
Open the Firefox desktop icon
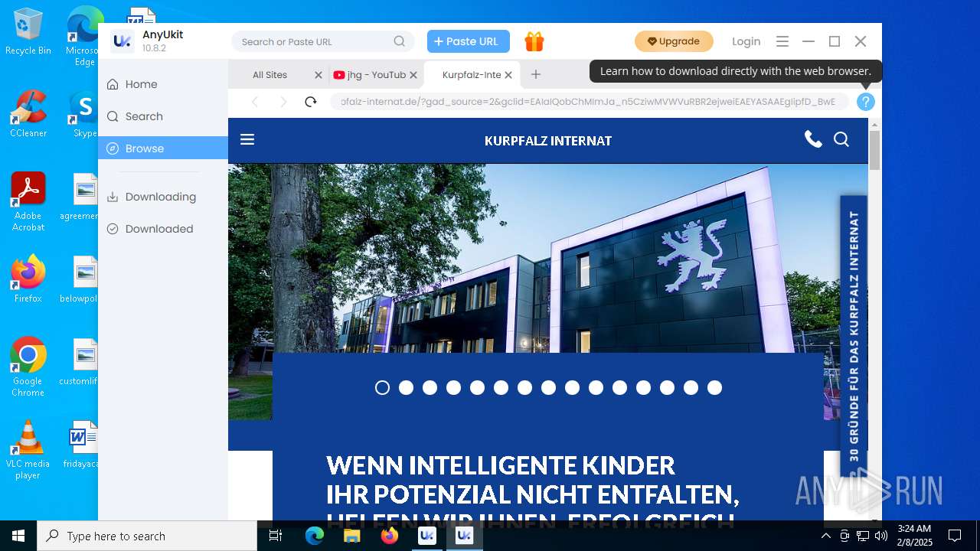pos(28,279)
